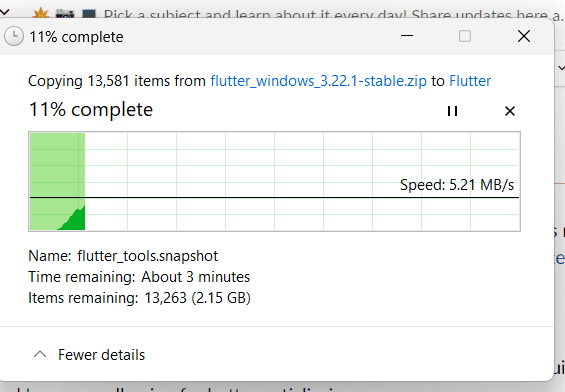Click the About 3 minutes time remaining
The width and height of the screenshot is (565, 392).
click(195, 277)
